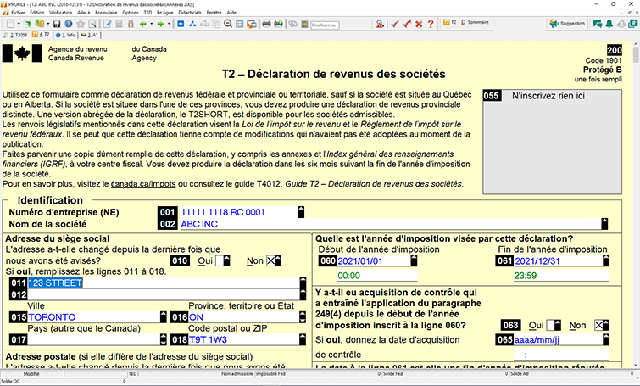Click the zoom magnifier icon
The width and height of the screenshot is (640, 386).
[228, 24]
